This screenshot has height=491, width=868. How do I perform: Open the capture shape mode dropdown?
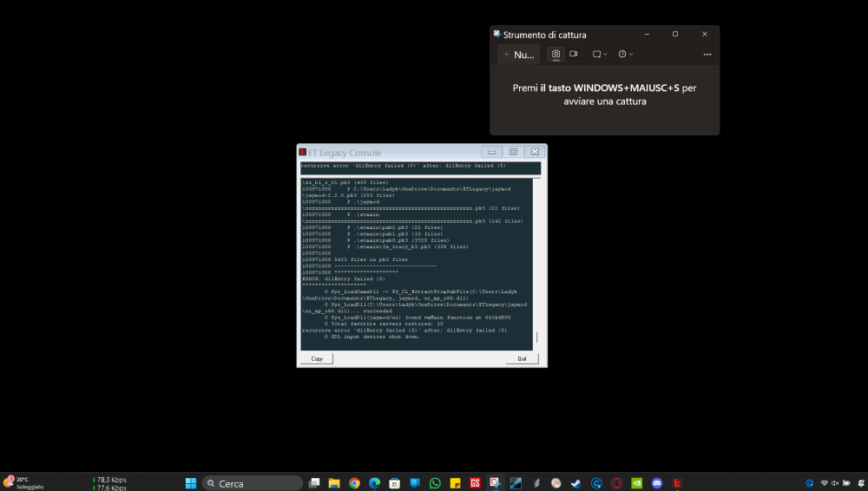pos(600,54)
